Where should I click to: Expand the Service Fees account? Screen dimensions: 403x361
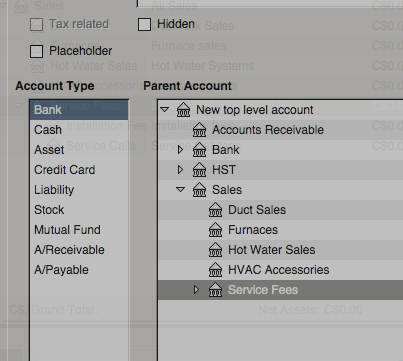196,290
